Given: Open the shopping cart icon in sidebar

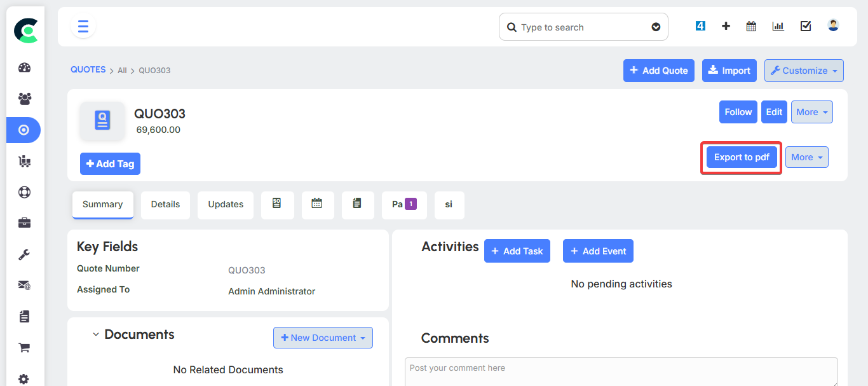Looking at the screenshot, I should coord(24,348).
